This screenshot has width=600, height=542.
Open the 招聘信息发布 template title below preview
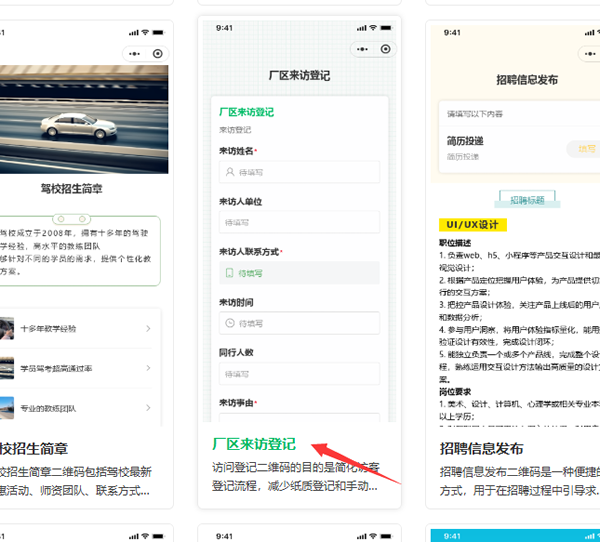481,449
